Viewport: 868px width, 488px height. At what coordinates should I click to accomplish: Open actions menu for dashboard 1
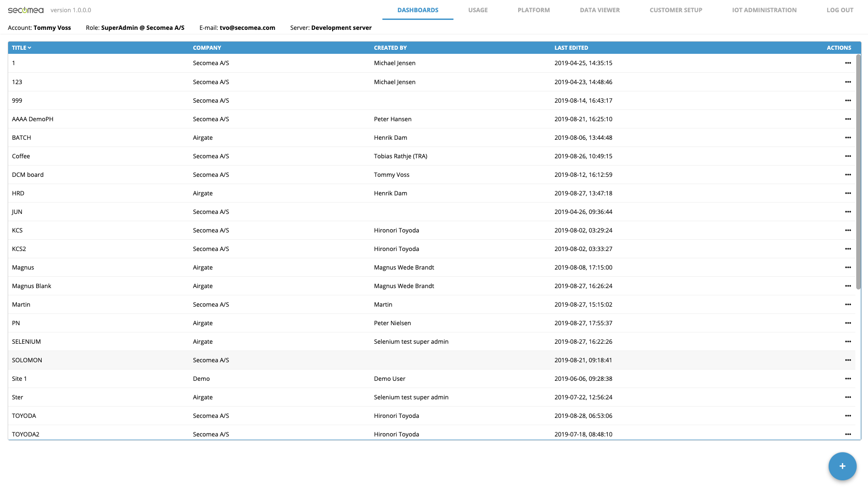848,63
